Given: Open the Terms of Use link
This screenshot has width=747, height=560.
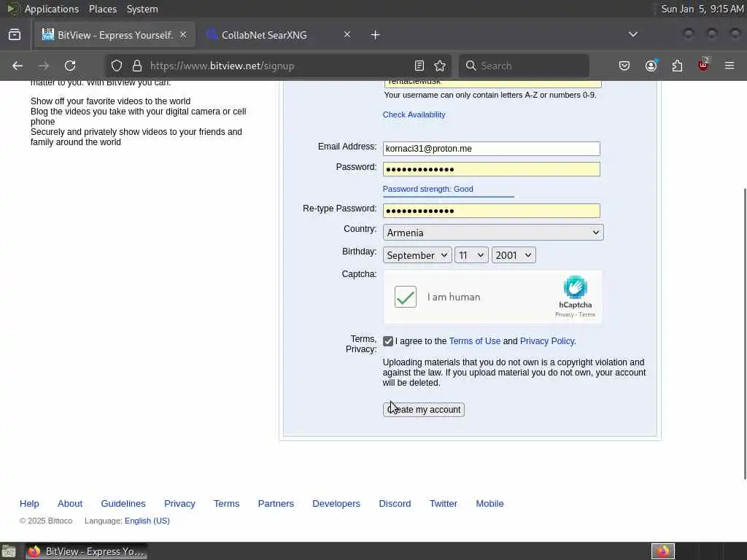Looking at the screenshot, I should tap(474, 341).
